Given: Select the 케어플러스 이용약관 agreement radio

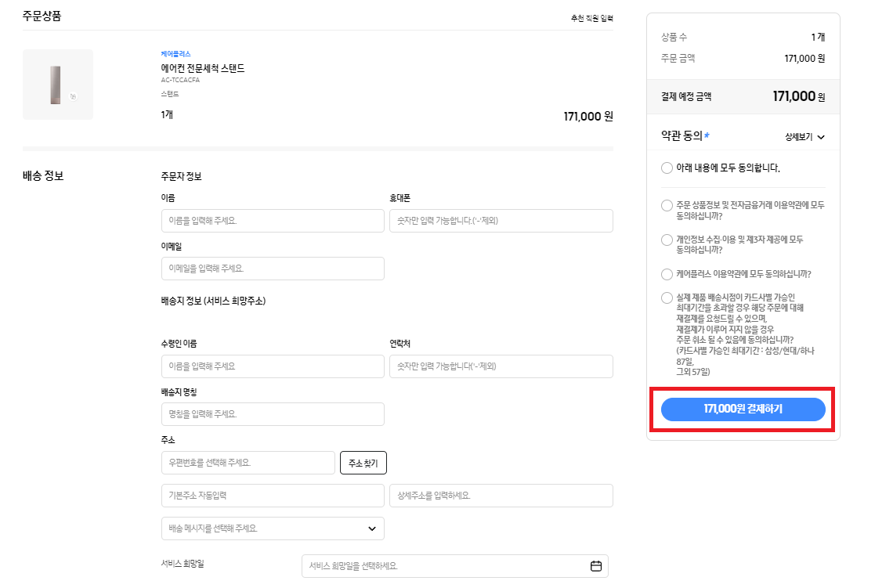Looking at the screenshot, I should point(667,274).
